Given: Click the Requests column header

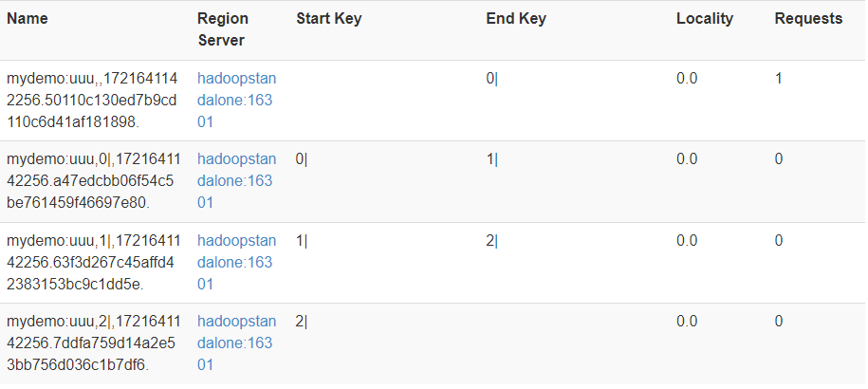Looking at the screenshot, I should [807, 19].
